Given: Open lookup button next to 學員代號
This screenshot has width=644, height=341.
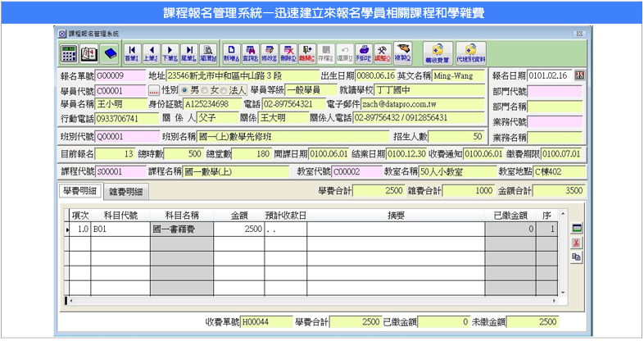Looking at the screenshot, I should (x=154, y=90).
